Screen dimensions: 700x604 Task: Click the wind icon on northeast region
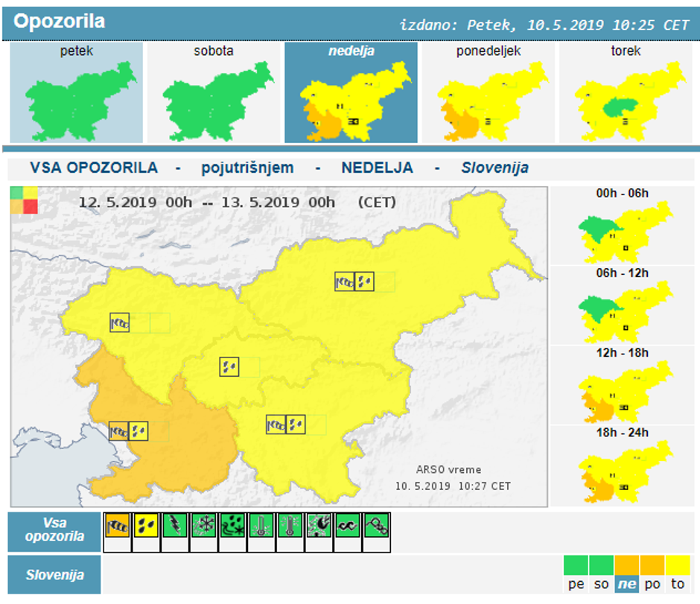click(x=345, y=282)
